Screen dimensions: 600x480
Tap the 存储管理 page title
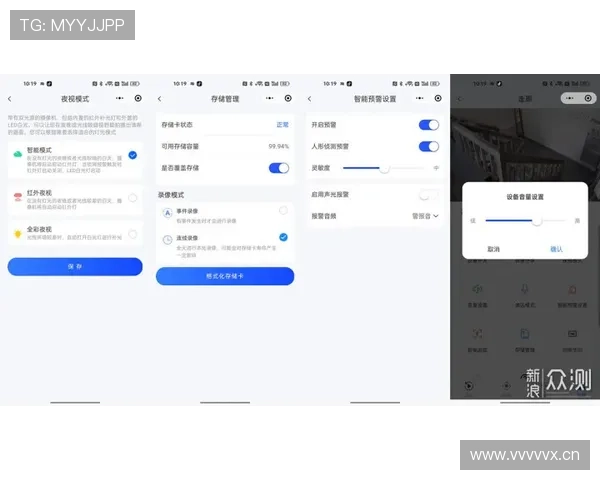point(225,99)
